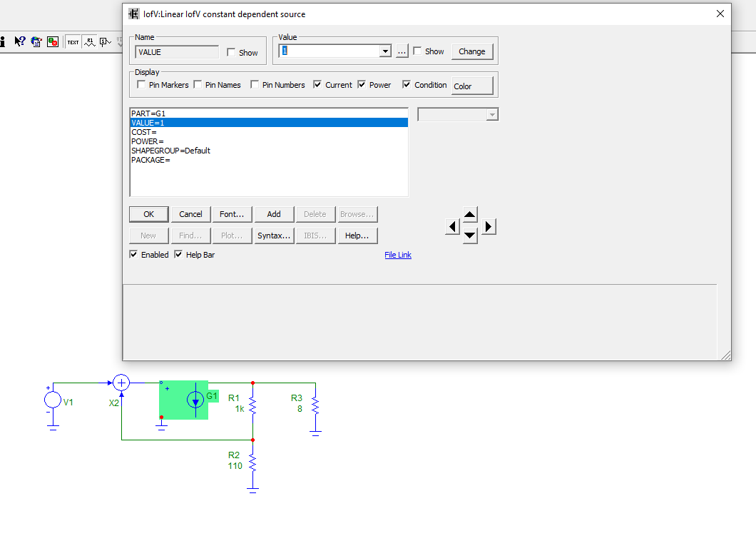This screenshot has height=536, width=756.
Task: Toggle the Help Bar checkbox
Action: [178, 254]
